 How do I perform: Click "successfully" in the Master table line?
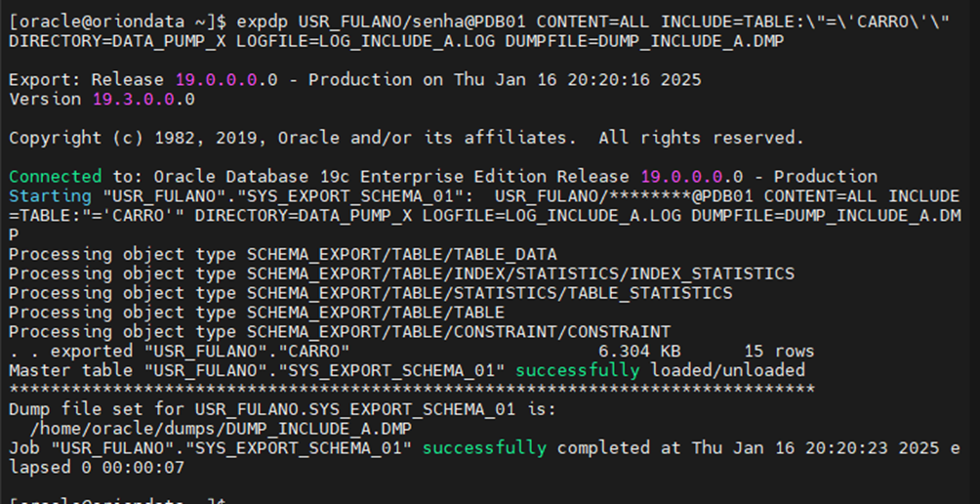tap(578, 371)
